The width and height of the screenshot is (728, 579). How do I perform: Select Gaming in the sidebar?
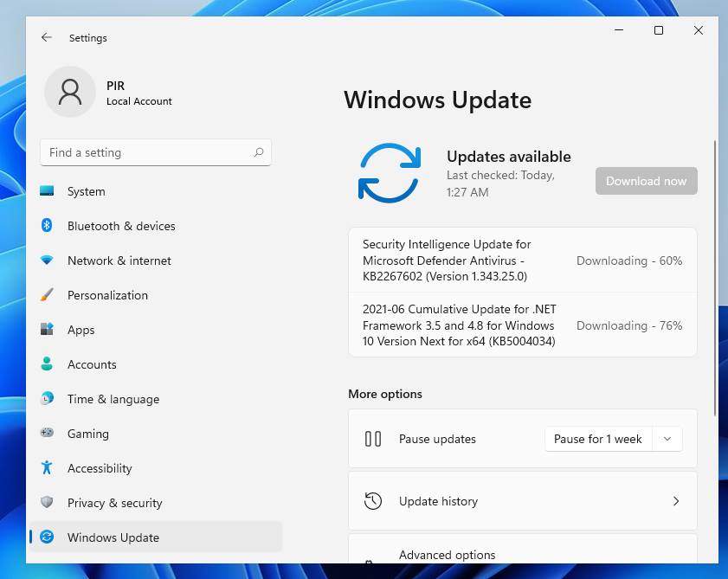[x=156, y=434]
